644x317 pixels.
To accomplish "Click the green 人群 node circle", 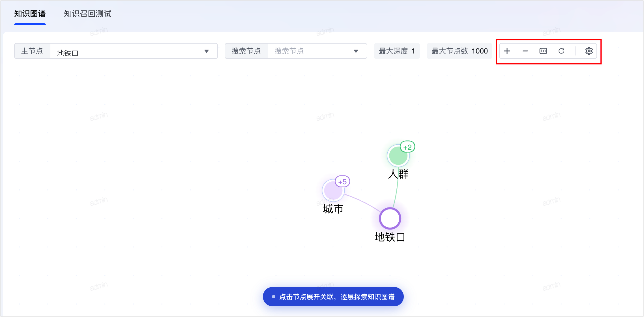I will click(x=398, y=156).
